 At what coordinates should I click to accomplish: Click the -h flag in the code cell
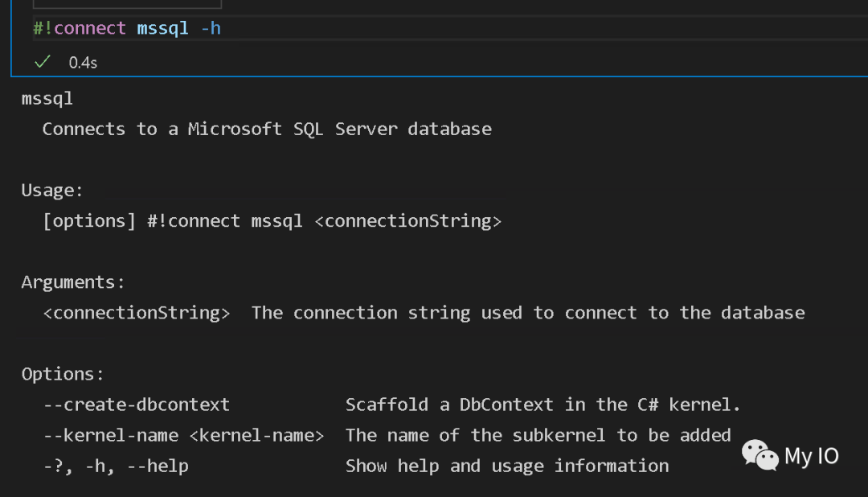(x=211, y=28)
